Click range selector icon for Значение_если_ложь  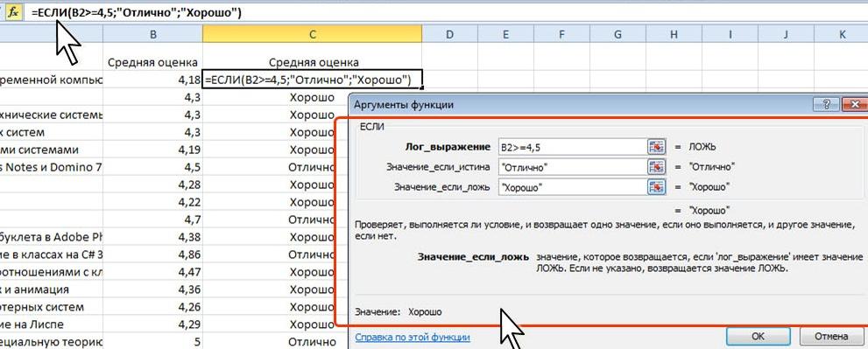click(x=656, y=187)
